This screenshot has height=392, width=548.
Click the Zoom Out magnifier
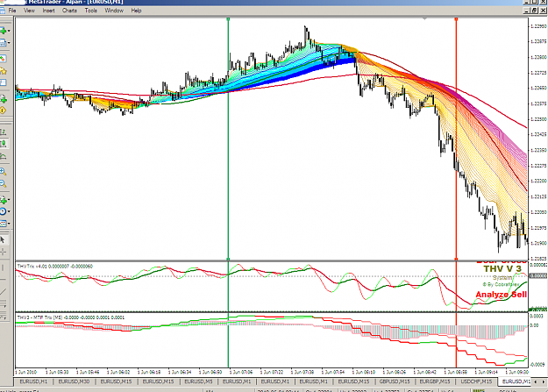3,183
